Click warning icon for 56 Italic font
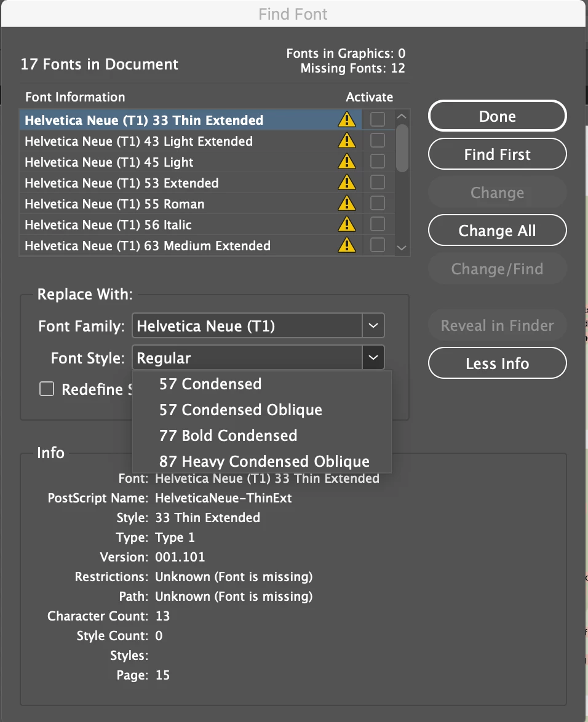588x722 pixels. [347, 224]
